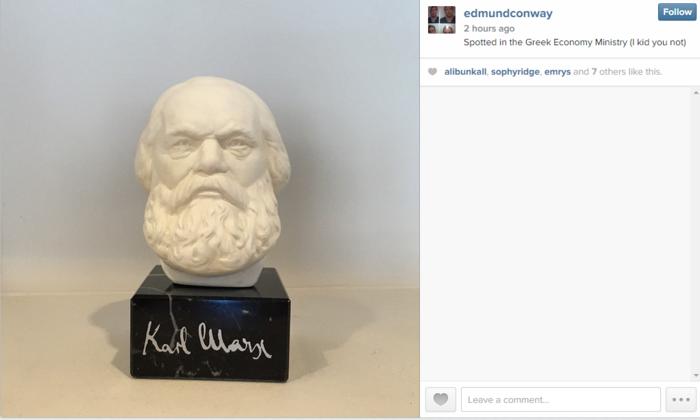Click the Karl Marx signature on the base
Image resolution: width=700 pixels, height=420 pixels.
[206, 340]
